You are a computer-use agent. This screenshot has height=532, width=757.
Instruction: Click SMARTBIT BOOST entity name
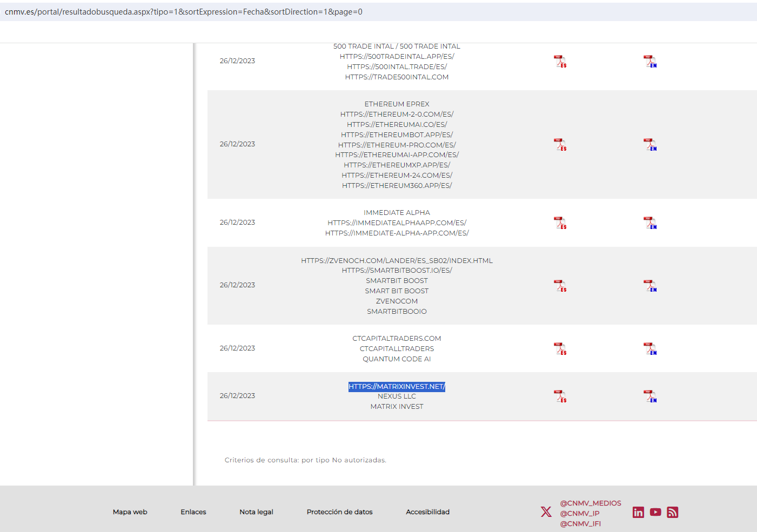397,281
